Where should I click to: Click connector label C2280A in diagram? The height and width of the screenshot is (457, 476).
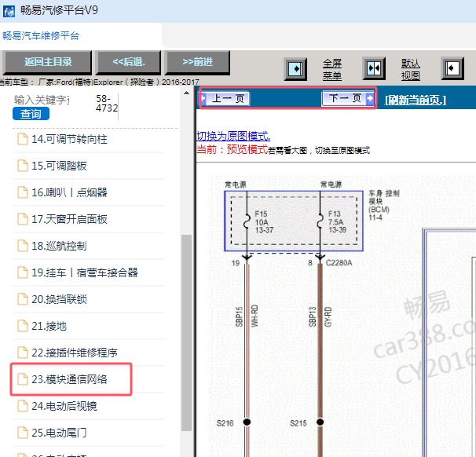coord(339,263)
